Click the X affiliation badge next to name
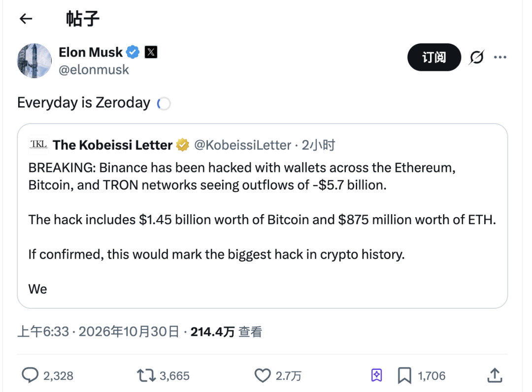This screenshot has width=532, height=392. coord(151,52)
